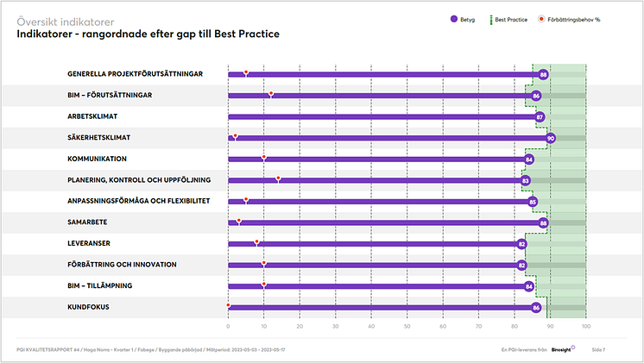The image size is (644, 363).
Task: Click red improvement marker on BIM – Förutsättningar bar
Action: (271, 94)
